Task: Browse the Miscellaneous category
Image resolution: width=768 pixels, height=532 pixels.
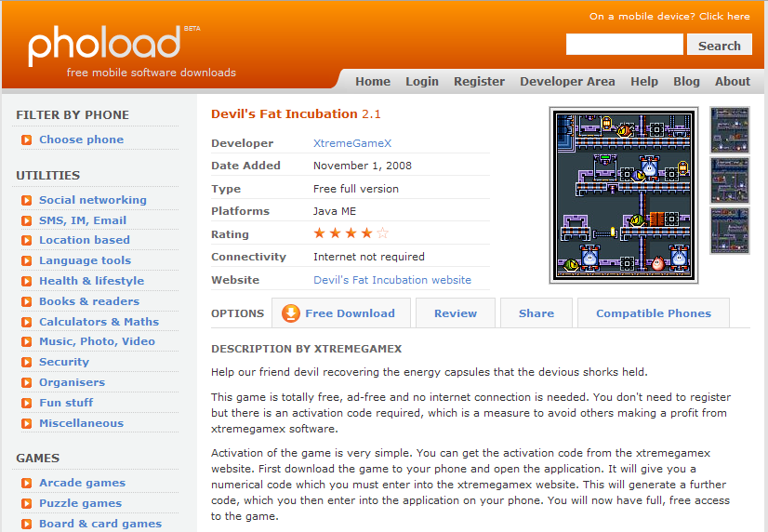Action: click(81, 423)
